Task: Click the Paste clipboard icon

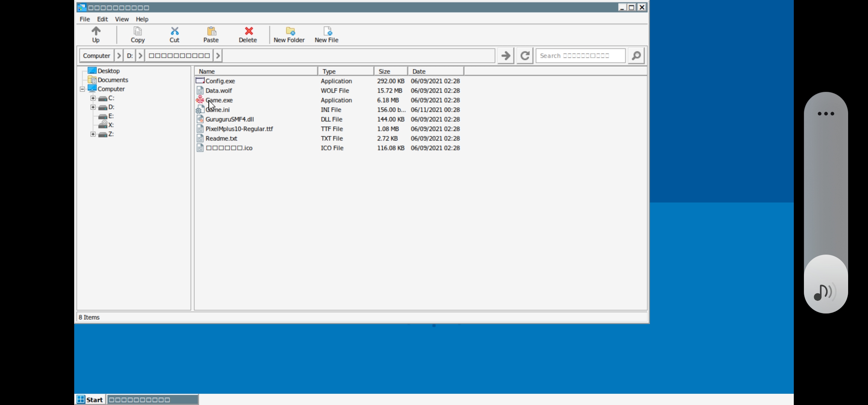Action: [211, 31]
